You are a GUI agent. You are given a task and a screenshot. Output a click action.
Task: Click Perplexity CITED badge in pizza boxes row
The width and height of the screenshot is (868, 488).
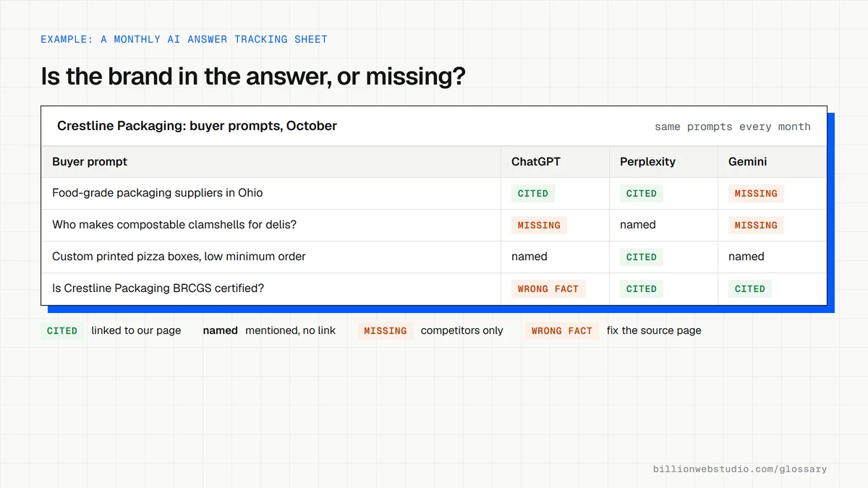[642, 257]
